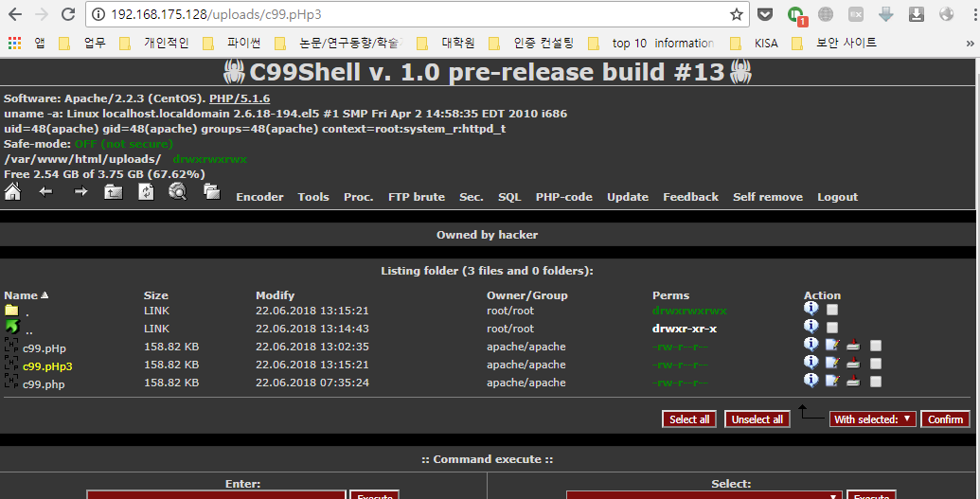Tick the checkbox for the '.' row
This screenshot has height=499, width=980.
(832, 310)
